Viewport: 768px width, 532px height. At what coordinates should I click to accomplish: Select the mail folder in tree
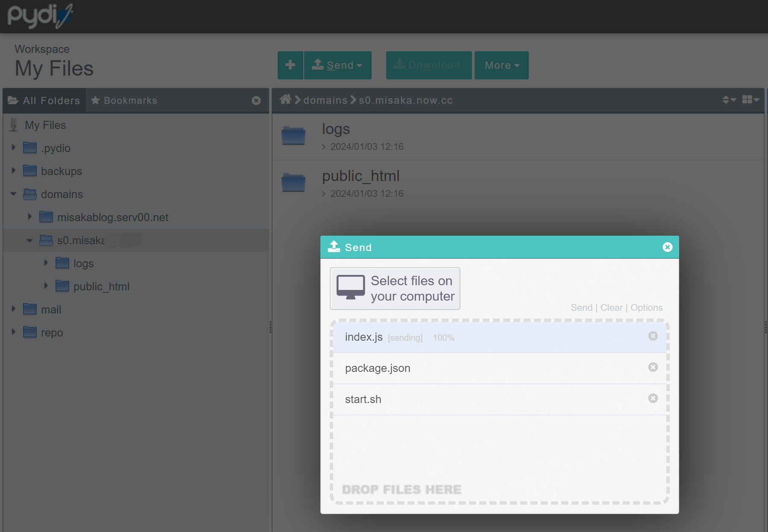[51, 310]
